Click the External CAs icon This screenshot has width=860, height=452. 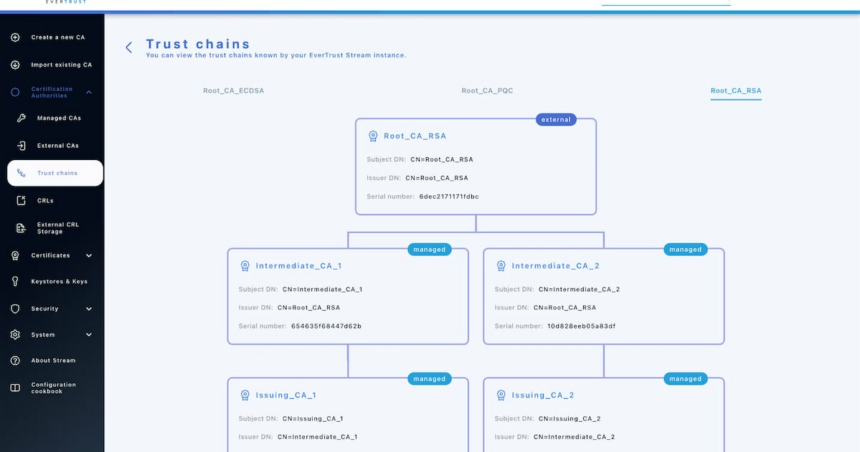[22, 146]
